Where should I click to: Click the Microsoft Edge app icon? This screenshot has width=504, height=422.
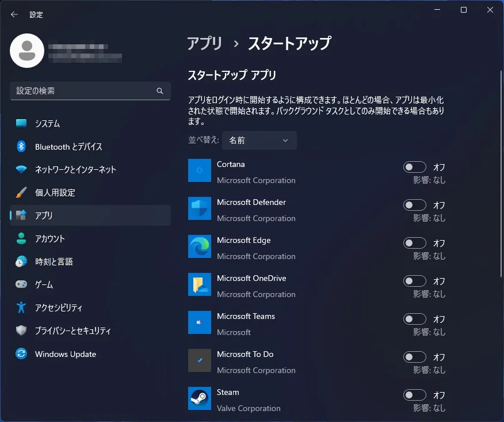click(x=200, y=246)
